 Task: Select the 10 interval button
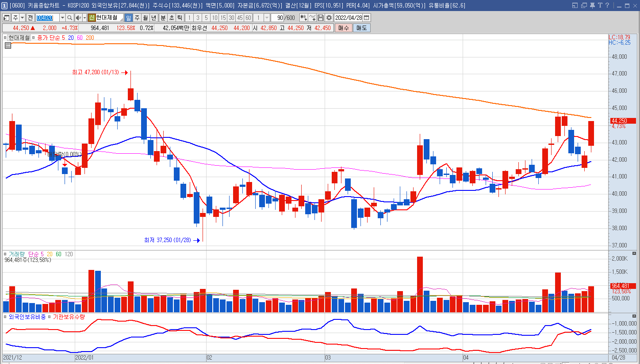coord(214,18)
